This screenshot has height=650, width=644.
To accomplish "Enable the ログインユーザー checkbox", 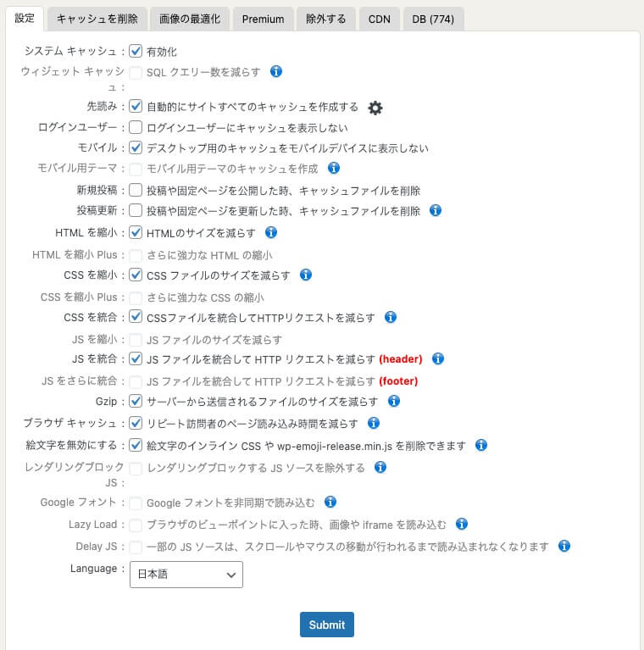I will [x=136, y=127].
